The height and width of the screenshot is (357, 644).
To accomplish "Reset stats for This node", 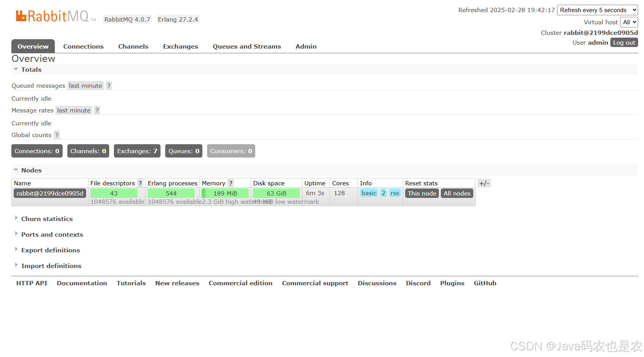I will (x=422, y=193).
